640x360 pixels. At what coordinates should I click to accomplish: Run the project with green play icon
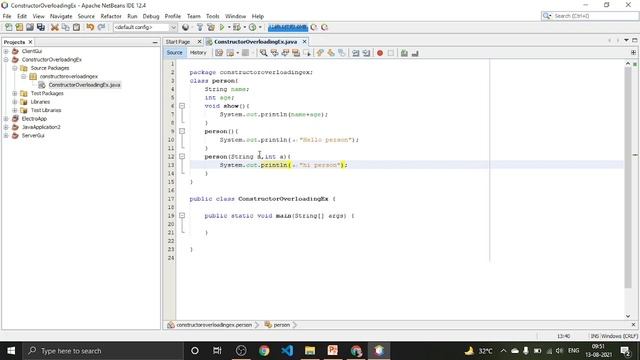(x=222, y=27)
